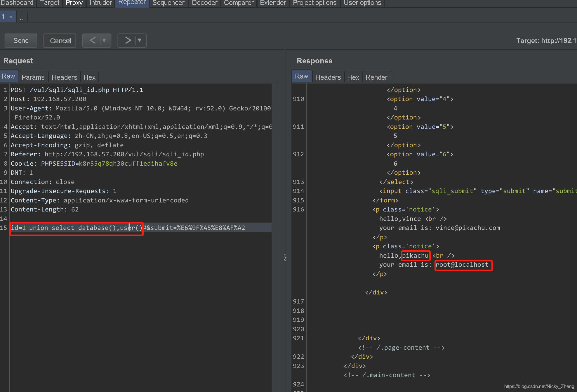Viewport: 577px width, 392px height.
Task: Click 'root@localhost' in the response
Action: coord(462,265)
